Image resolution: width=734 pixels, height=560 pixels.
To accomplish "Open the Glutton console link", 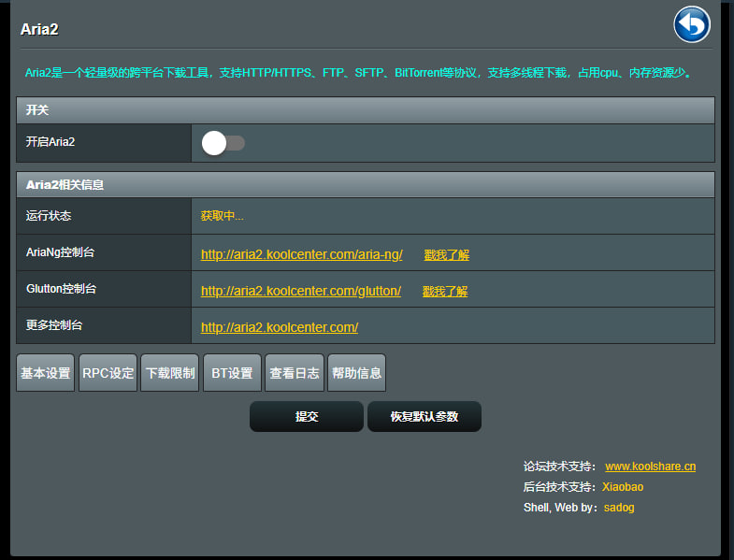I will 300,291.
